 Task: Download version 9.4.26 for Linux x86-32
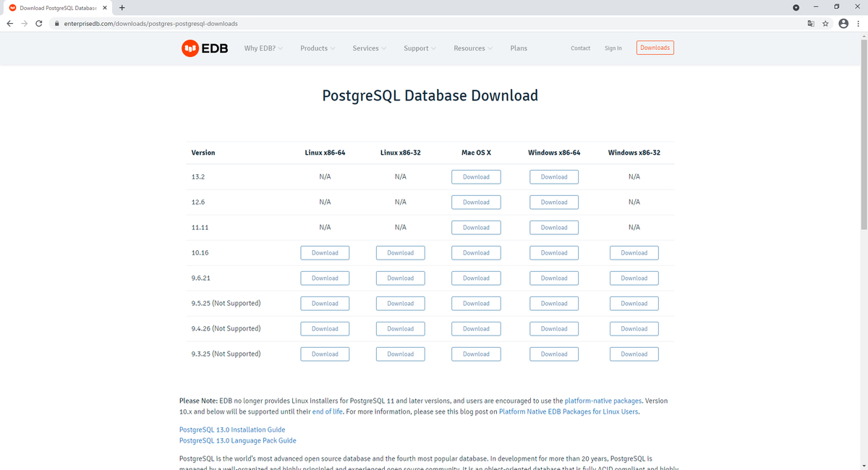point(400,329)
